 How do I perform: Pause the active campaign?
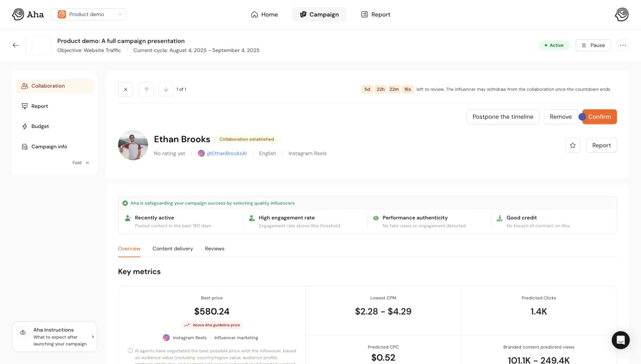[x=593, y=45]
